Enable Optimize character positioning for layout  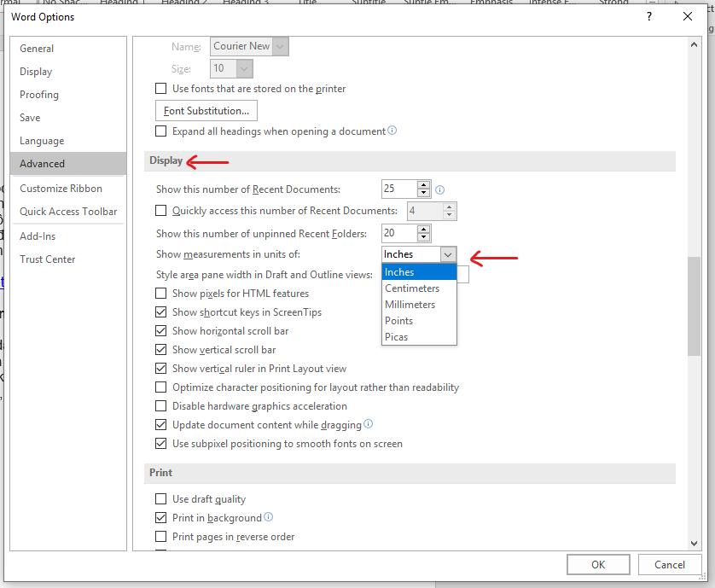coord(160,387)
